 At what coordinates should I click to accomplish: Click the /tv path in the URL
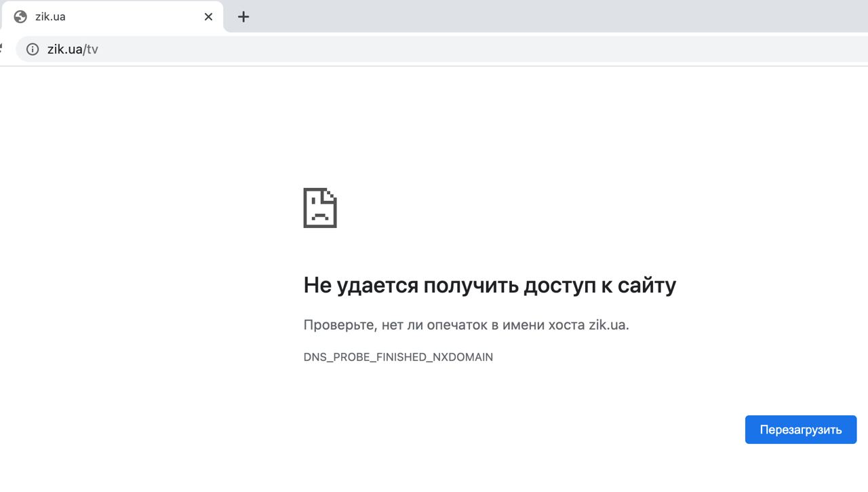pos(91,49)
